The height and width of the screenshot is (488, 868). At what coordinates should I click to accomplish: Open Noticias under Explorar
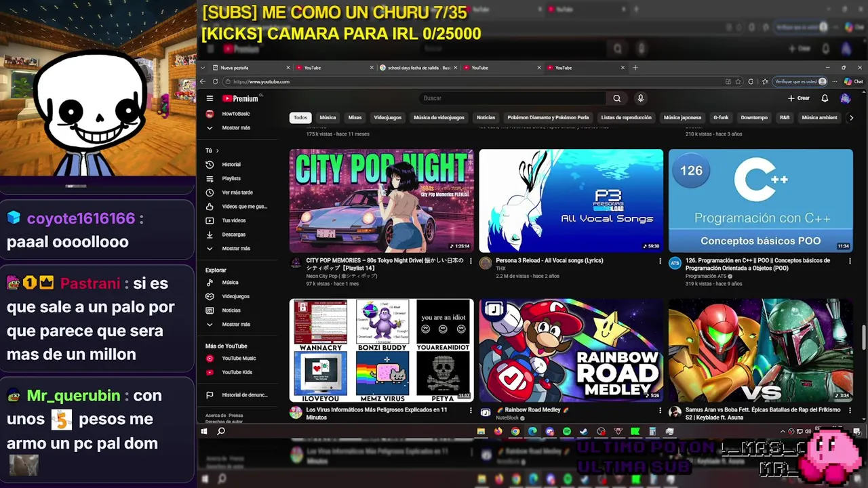click(231, 310)
